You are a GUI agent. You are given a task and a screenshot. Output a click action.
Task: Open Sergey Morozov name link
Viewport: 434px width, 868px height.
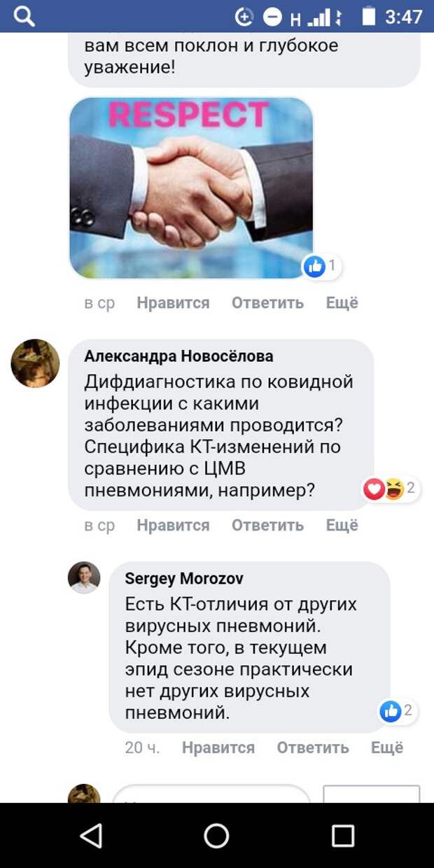pyautogui.click(x=184, y=579)
